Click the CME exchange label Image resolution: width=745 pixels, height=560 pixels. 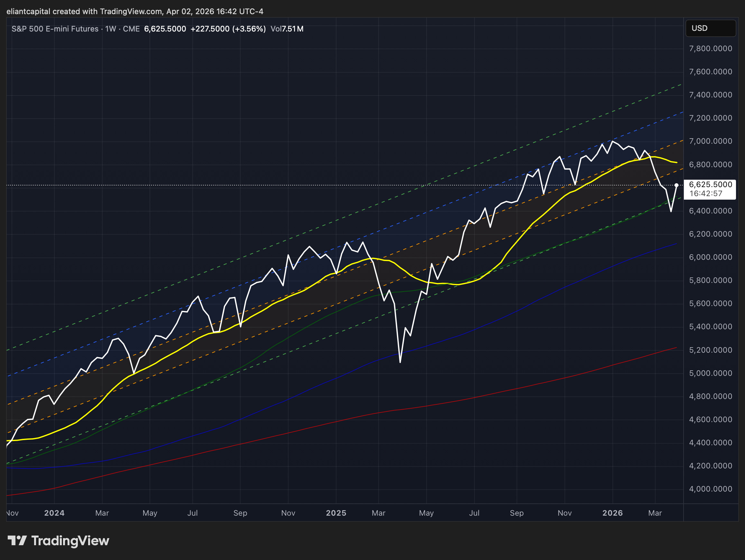131,29
